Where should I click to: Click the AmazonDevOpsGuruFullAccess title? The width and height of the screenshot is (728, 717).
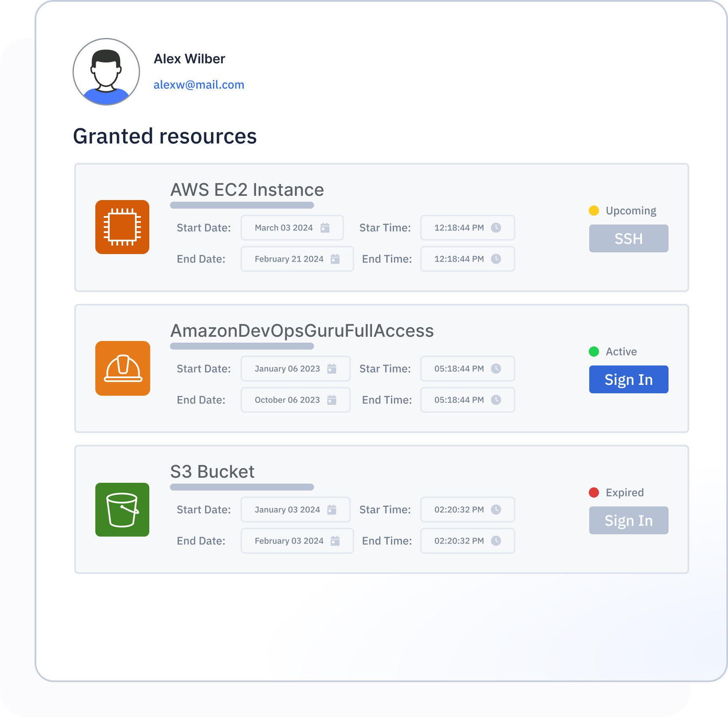302,331
